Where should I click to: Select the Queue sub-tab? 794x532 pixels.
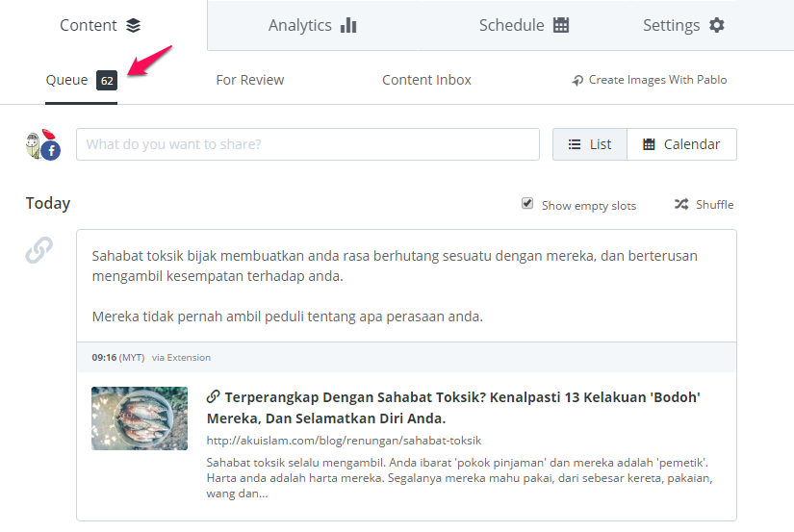point(66,80)
